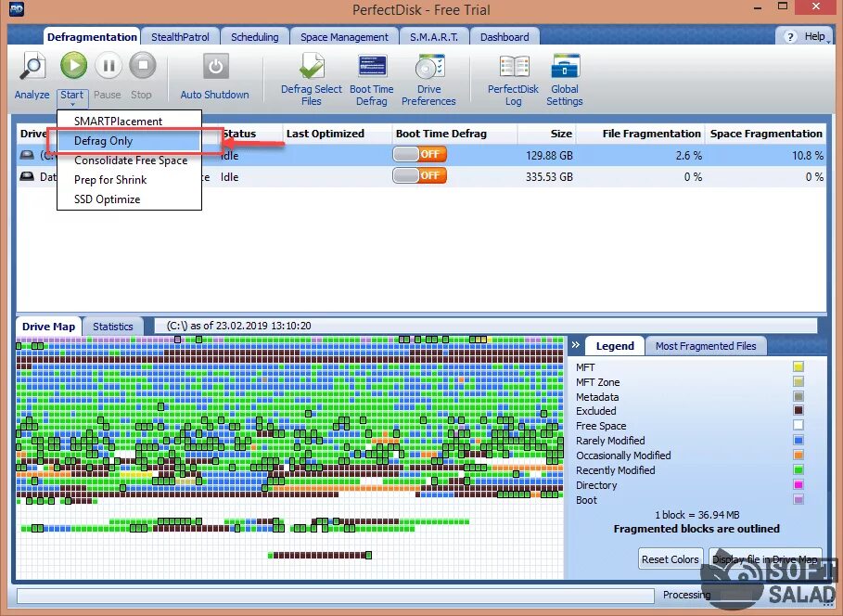Screen dimensions: 843x616
Task: Click the Rarely Modified blue swatch
Action: coord(798,440)
